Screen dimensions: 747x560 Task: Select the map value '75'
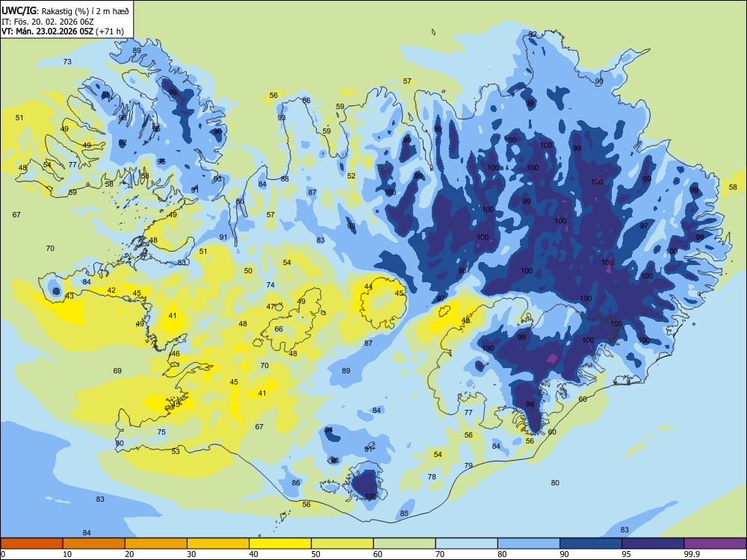(x=161, y=432)
